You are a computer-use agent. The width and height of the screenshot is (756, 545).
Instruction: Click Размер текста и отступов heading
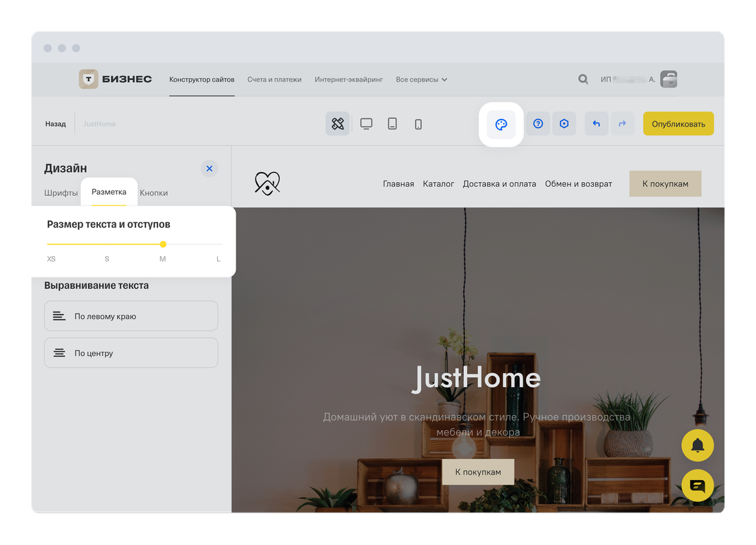pyautogui.click(x=108, y=224)
